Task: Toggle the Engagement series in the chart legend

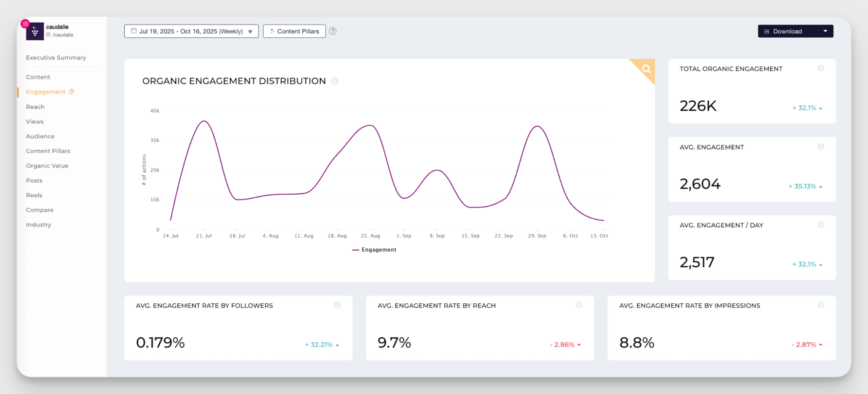Action: [x=374, y=250]
